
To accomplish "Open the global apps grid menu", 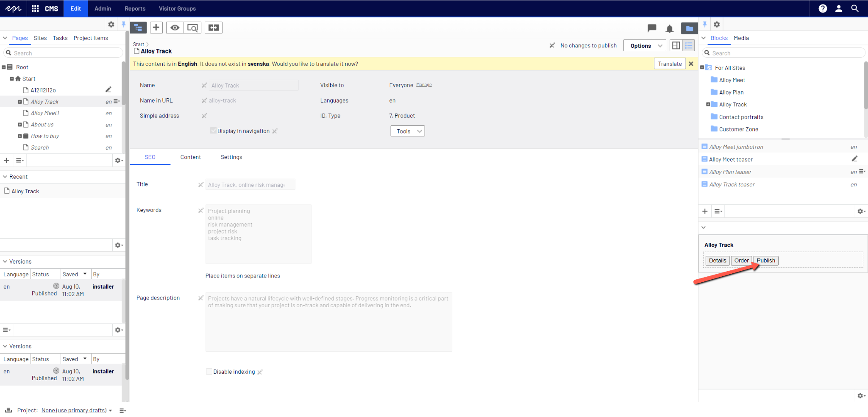I will (x=35, y=8).
